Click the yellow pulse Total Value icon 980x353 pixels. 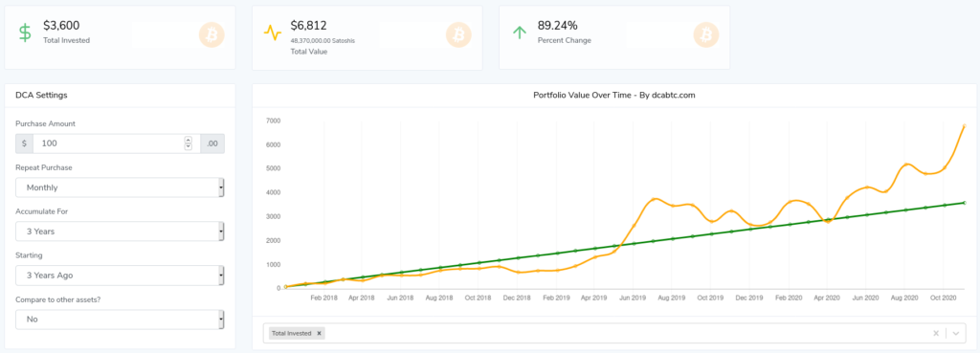tap(273, 33)
